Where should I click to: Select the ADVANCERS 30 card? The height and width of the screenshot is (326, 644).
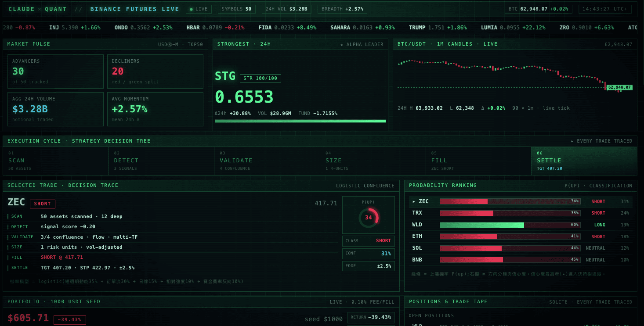(56, 72)
